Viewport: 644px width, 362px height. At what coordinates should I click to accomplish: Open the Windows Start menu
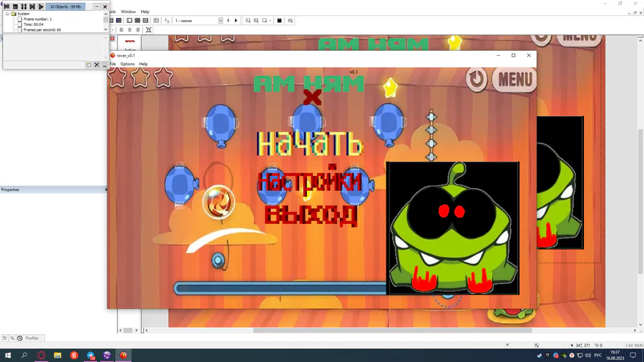(x=8, y=355)
